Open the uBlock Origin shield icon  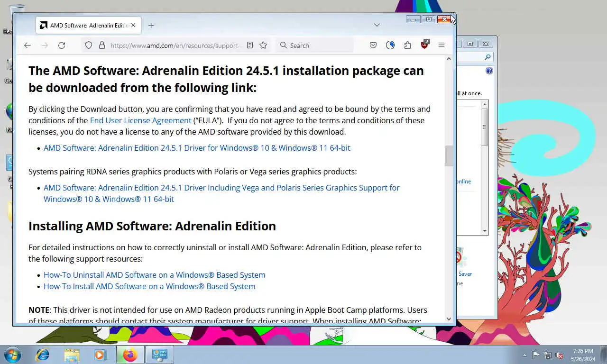tap(424, 45)
